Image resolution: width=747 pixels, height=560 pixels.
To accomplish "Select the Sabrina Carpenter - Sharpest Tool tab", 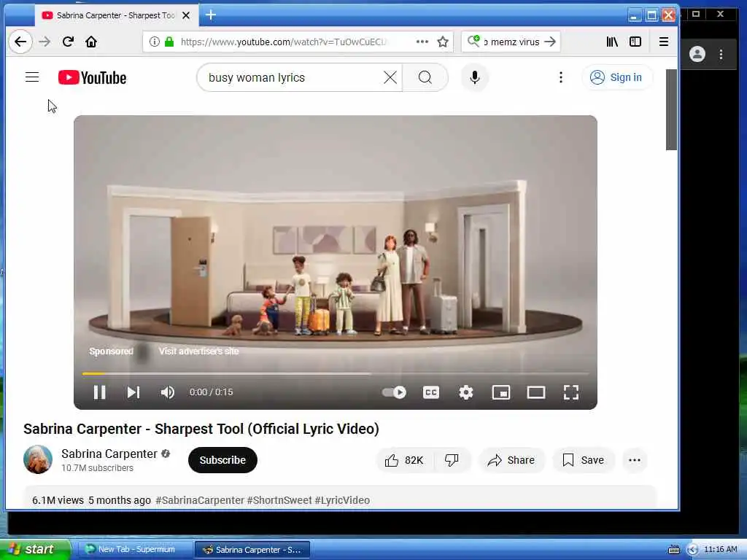I will click(x=117, y=15).
